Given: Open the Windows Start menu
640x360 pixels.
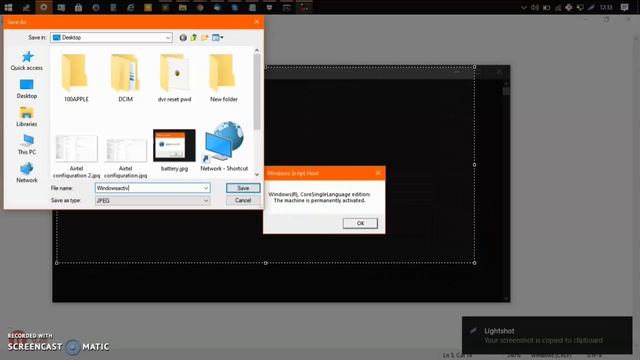Looking at the screenshot, I should point(8,7).
